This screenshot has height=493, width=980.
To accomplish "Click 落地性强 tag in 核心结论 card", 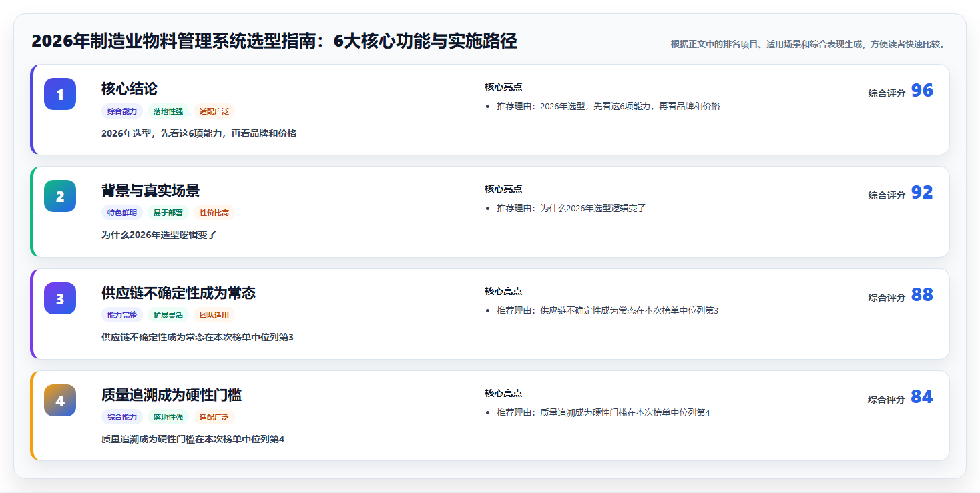I will point(168,111).
